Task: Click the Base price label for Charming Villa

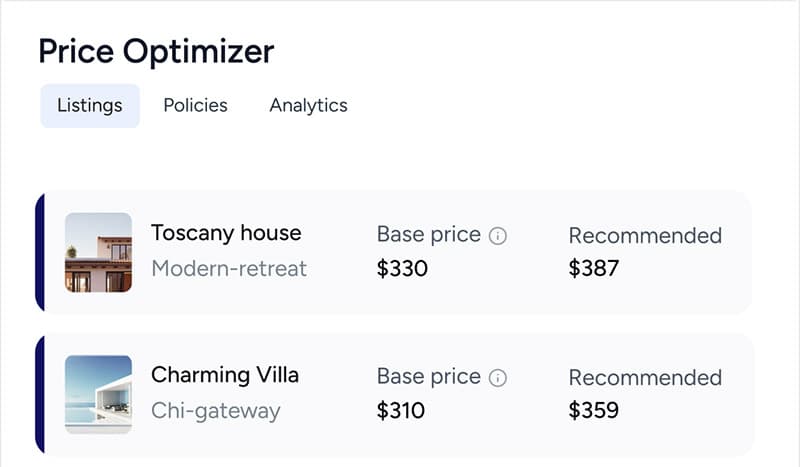Action: point(429,377)
